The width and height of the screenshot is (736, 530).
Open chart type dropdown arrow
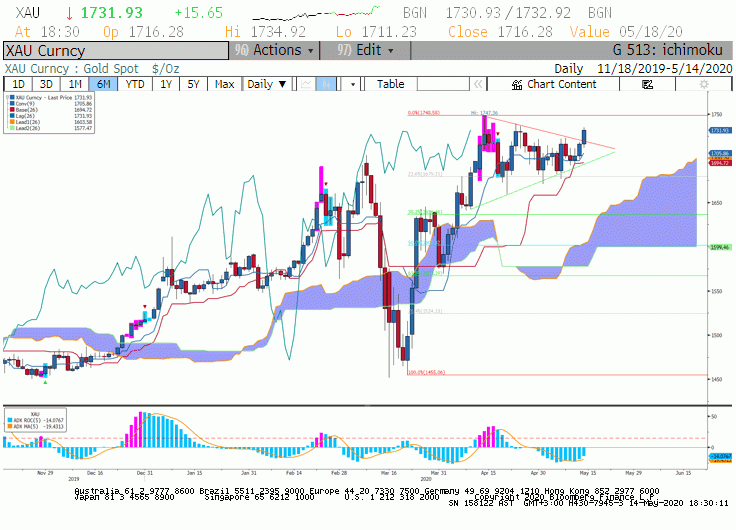tap(353, 84)
